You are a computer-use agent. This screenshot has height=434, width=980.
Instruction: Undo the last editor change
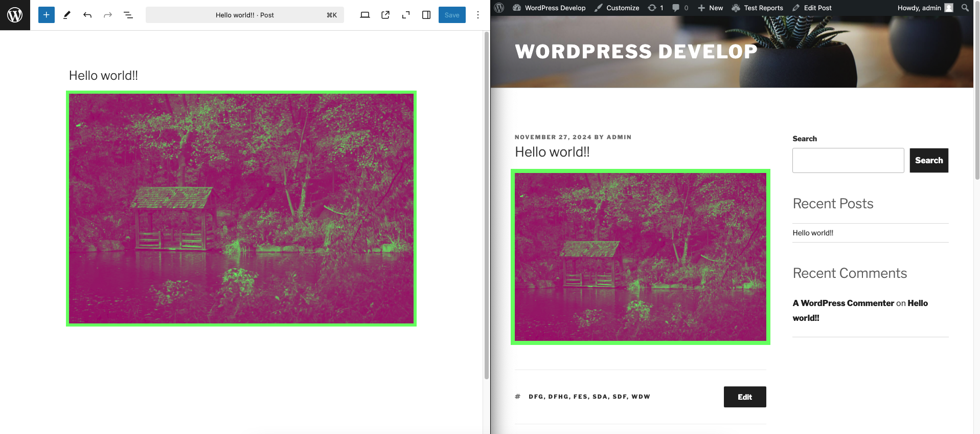click(87, 15)
